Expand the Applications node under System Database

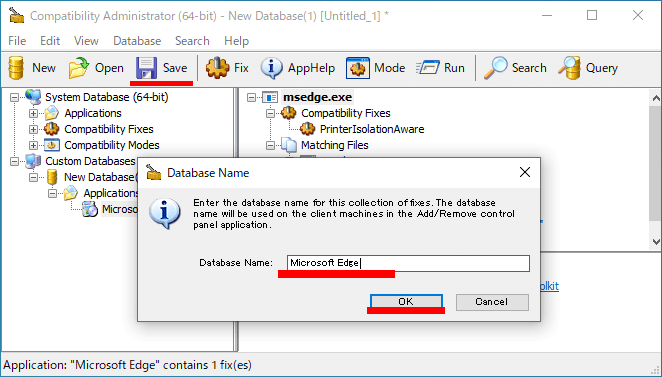(33, 114)
